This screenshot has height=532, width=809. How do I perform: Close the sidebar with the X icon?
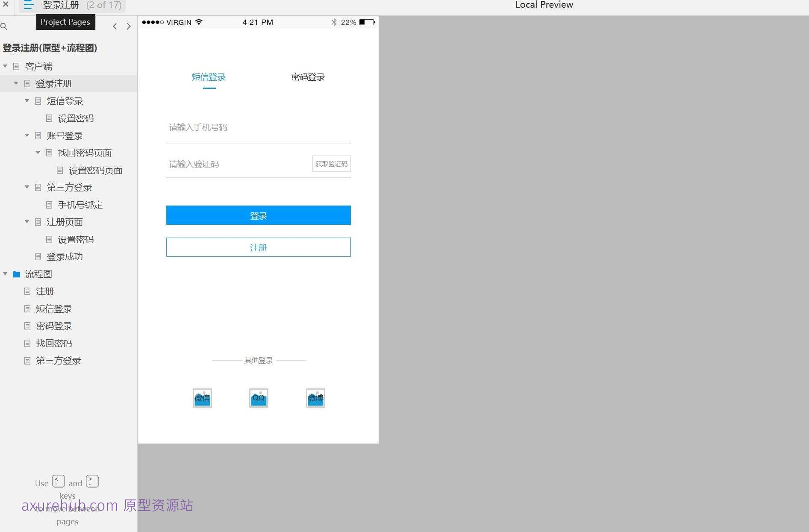[6, 4]
